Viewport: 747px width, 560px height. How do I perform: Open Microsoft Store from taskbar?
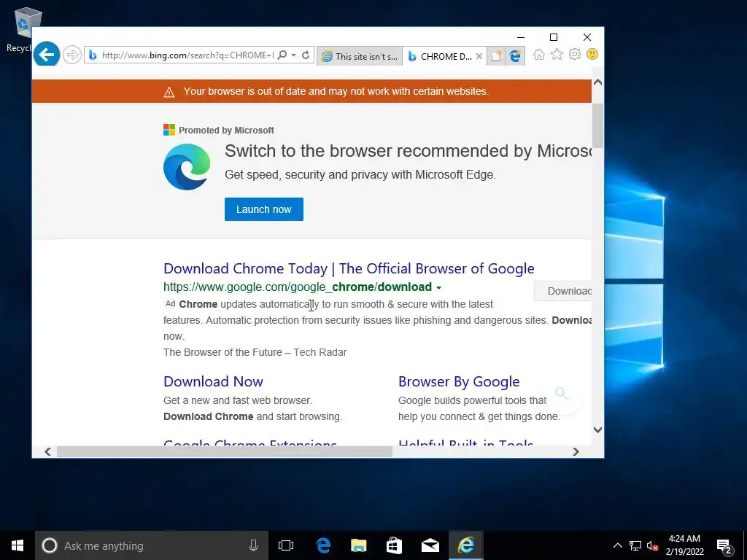(x=394, y=545)
